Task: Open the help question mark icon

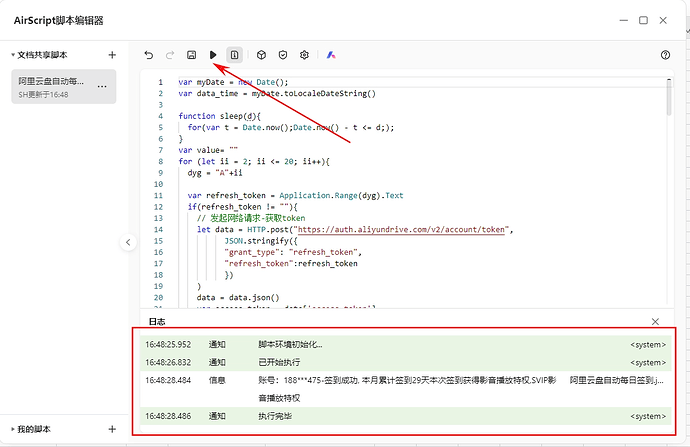Action: tap(665, 55)
